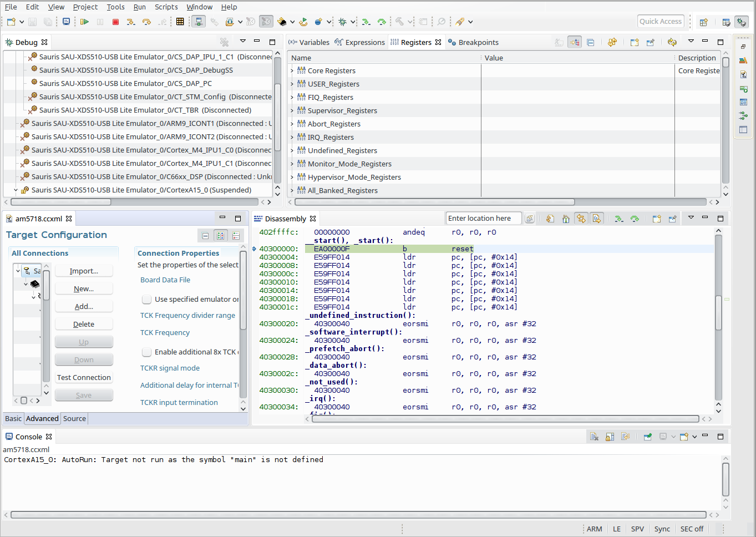
Task: Click the grid icon in main toolbar
Action: [x=180, y=22]
